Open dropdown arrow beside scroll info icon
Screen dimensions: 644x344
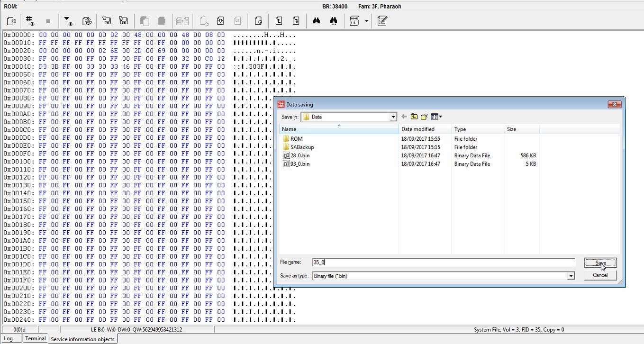(x=366, y=21)
